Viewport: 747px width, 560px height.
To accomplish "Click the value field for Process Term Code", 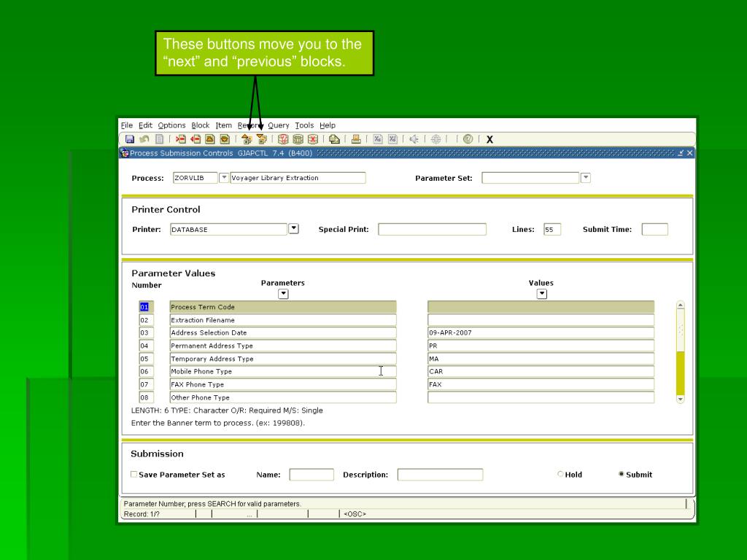I will tap(541, 307).
